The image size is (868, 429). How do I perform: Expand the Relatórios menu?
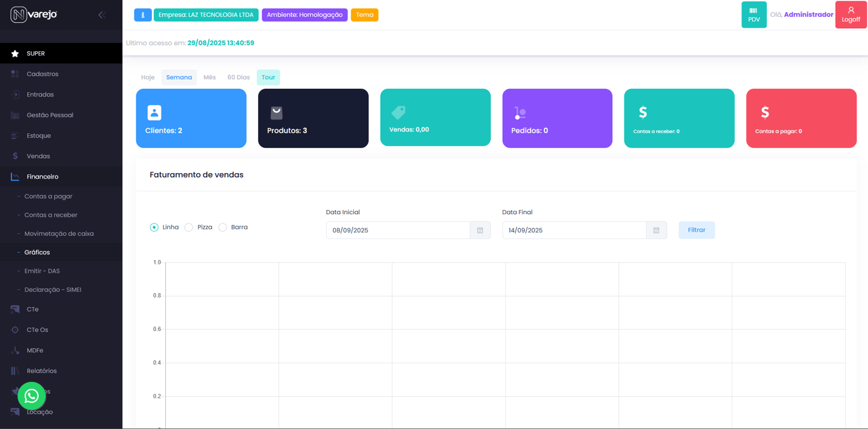[x=61, y=371]
